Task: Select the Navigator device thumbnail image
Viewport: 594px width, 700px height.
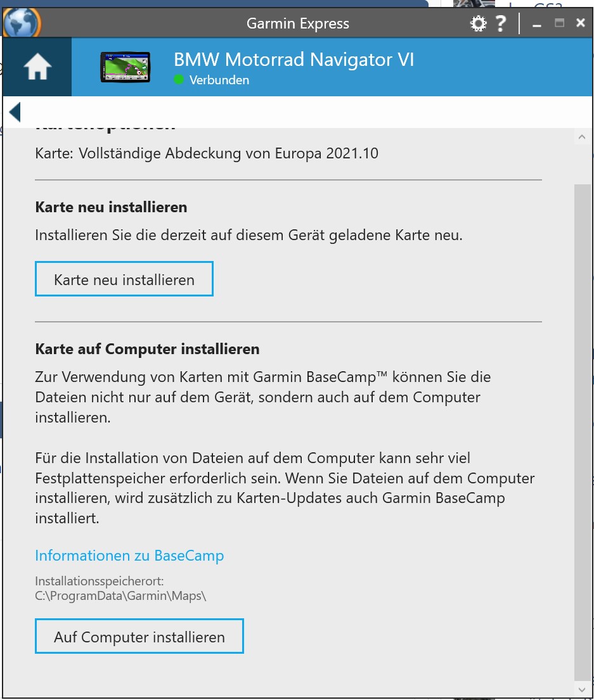Action: click(125, 68)
